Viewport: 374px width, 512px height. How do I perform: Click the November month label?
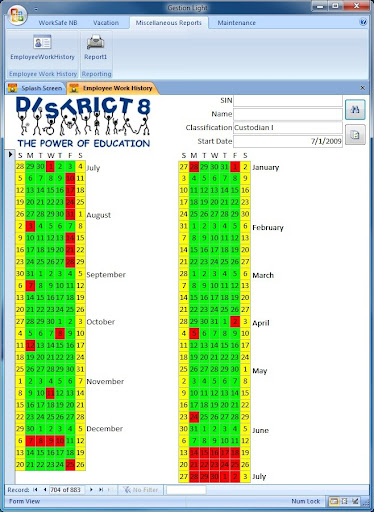pos(105,381)
